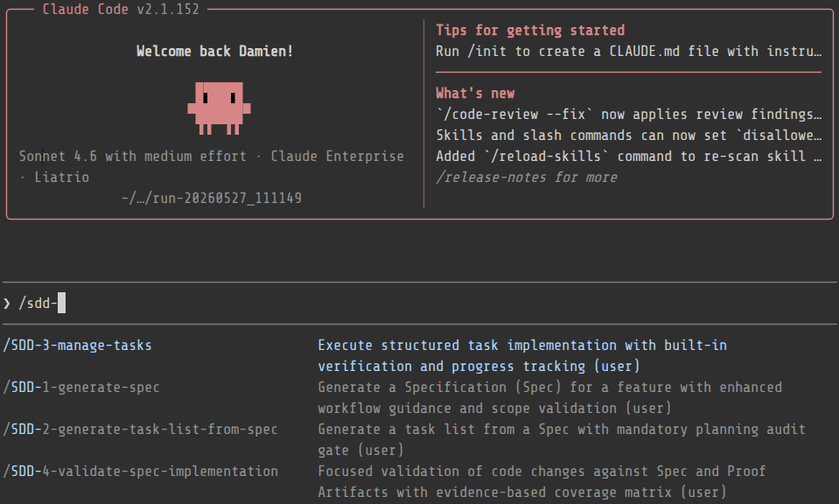The height and width of the screenshot is (504, 839).
Task: Click the 'Welcome back Damien!' greeting
Action: [x=214, y=52]
